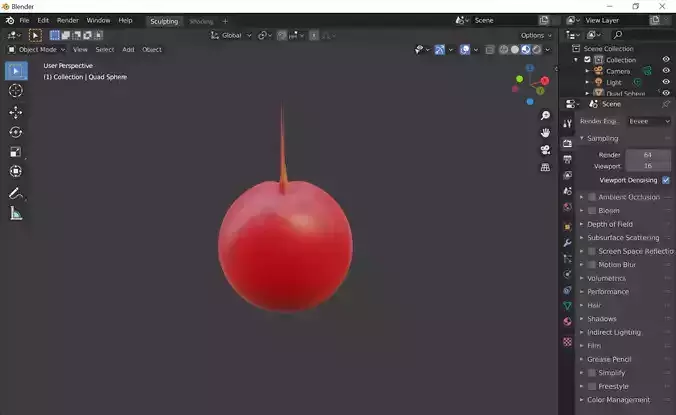This screenshot has height=415, width=676.
Task: Open Scene properties tab icon
Action: coord(567,191)
